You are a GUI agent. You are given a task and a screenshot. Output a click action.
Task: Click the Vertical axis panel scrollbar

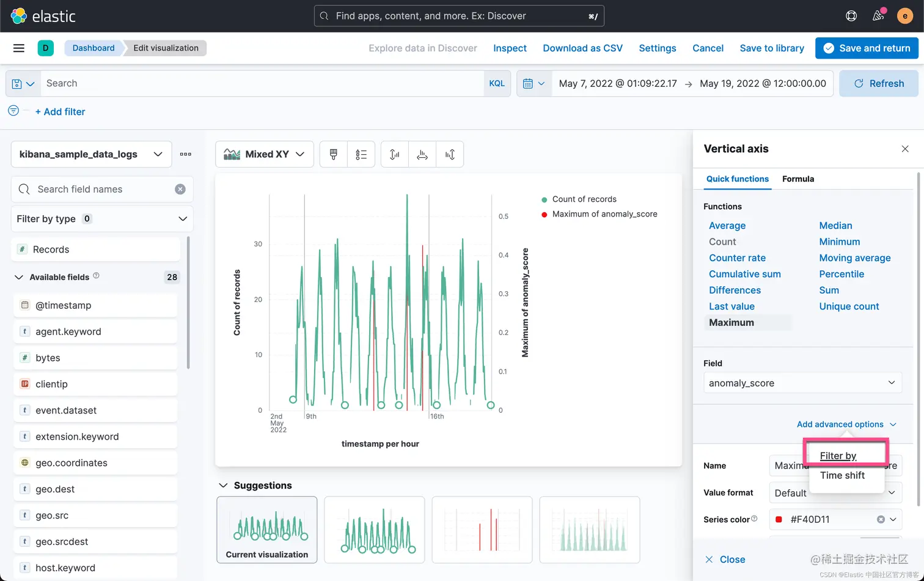click(x=918, y=339)
